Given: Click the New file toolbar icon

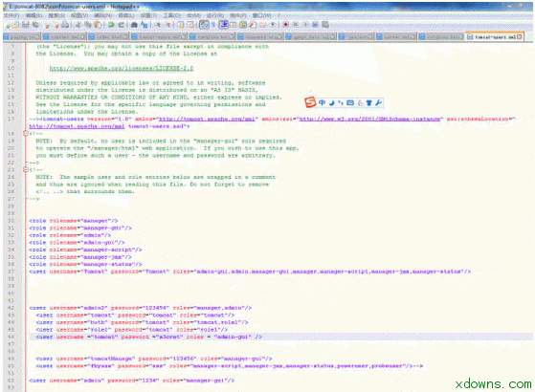Looking at the screenshot, I should coord(8,25).
